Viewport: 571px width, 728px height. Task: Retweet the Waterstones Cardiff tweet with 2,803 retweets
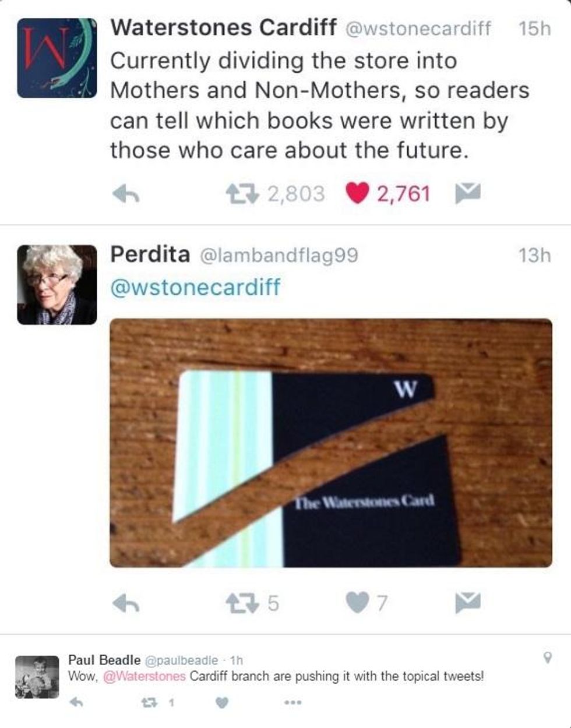point(242,193)
